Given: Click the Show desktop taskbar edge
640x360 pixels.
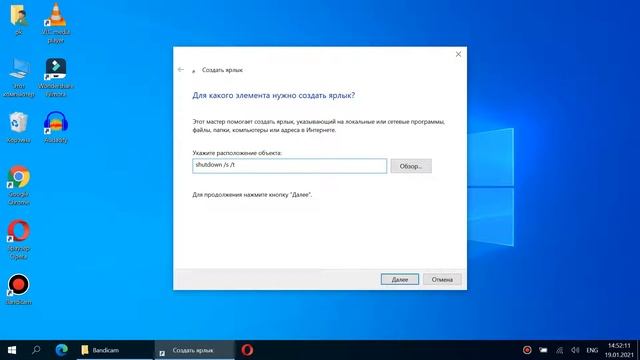Looking at the screenshot, I should click(x=638, y=350).
